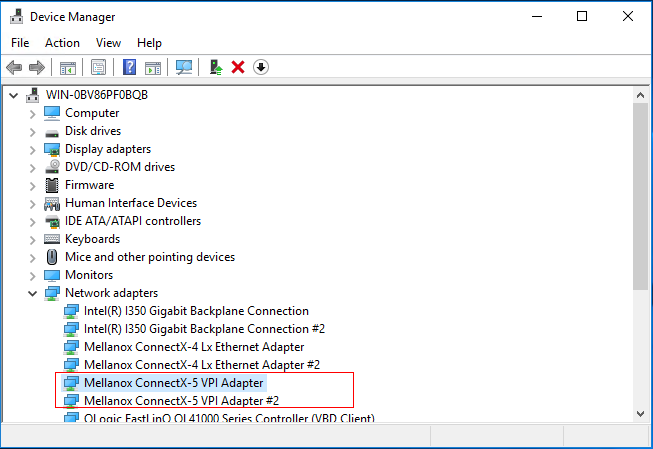
Task: Click the WIN-0BV86PF0BQB computer node icon
Action: pyautogui.click(x=32, y=95)
